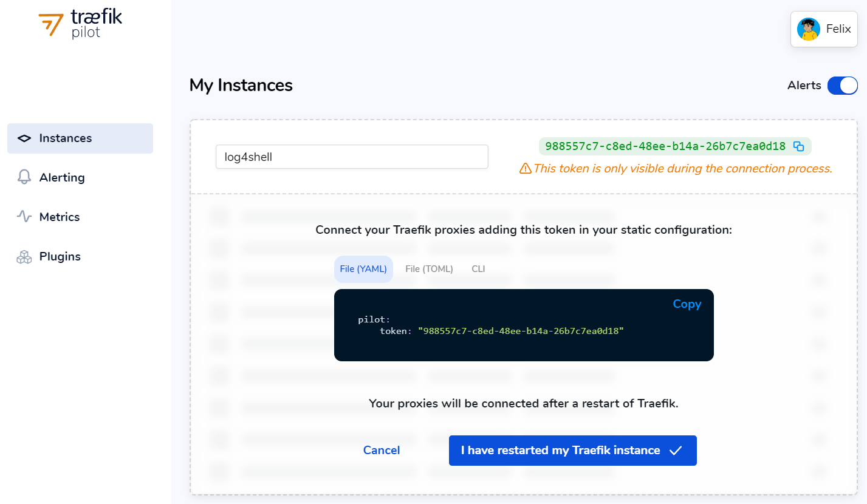Toggle the Alerts switch off

[x=842, y=86]
